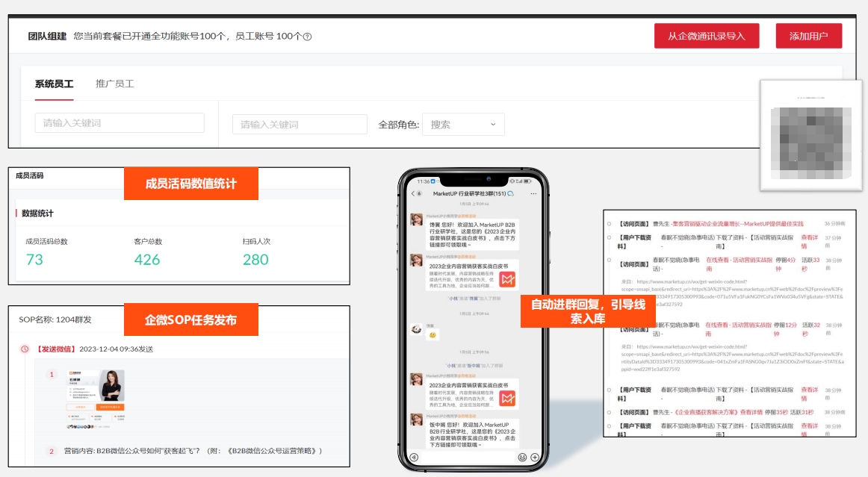This screenshot has height=477, width=868.
Task: Switch to the 推广员工 tab
Action: click(x=114, y=84)
